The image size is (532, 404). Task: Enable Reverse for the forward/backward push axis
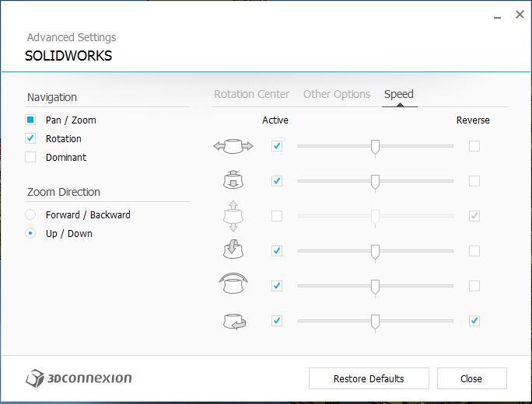[474, 181]
